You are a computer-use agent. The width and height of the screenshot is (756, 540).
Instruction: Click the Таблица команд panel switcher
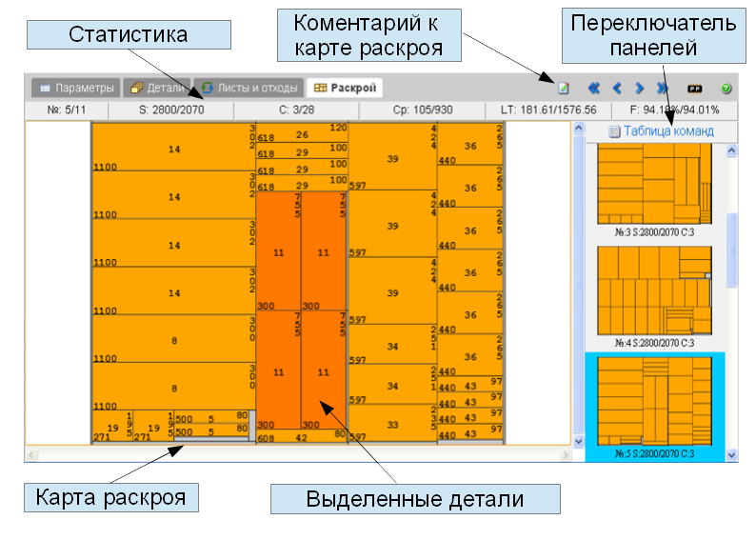click(661, 131)
